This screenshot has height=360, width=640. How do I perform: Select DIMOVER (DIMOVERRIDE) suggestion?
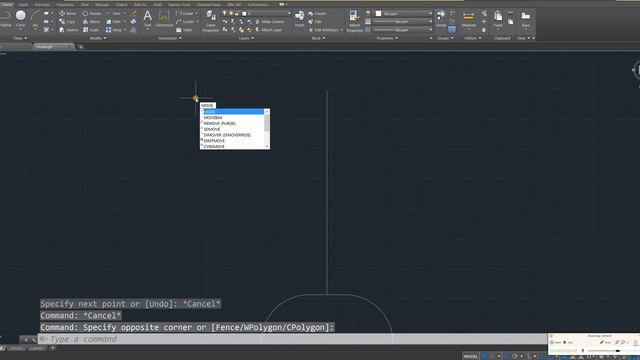click(x=233, y=135)
